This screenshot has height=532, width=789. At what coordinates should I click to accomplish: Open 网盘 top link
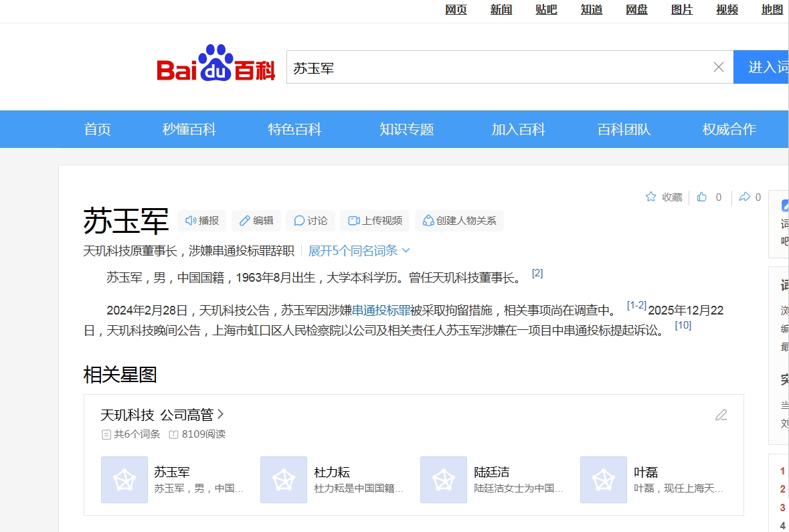pos(636,9)
